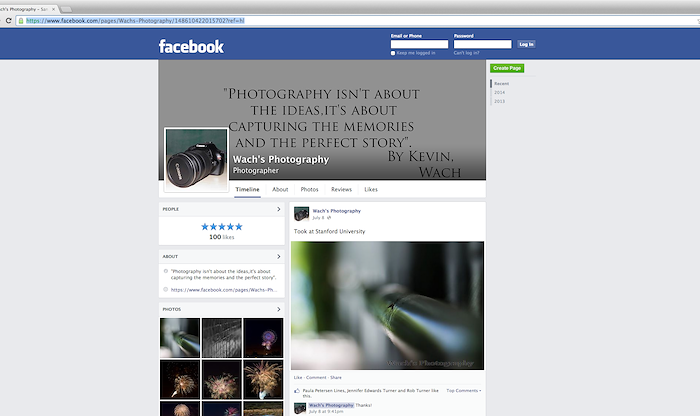
Task: Open the blurred railing photo thumbnail
Action: (180, 338)
